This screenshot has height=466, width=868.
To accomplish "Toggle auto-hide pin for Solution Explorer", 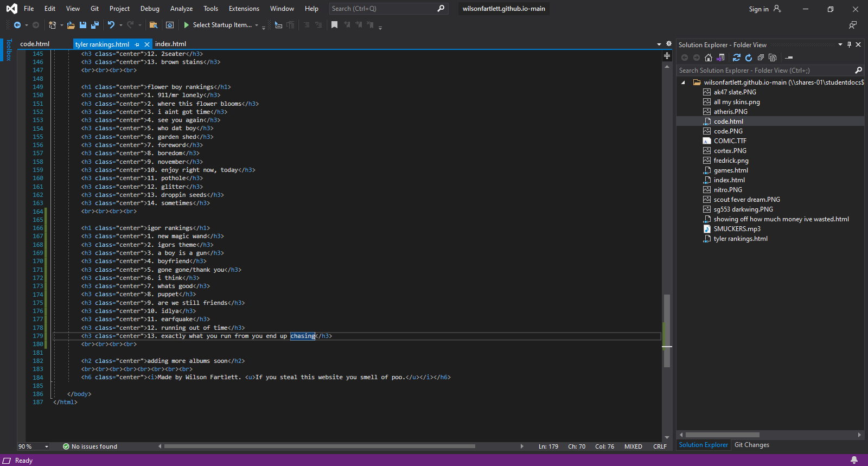I will point(850,44).
